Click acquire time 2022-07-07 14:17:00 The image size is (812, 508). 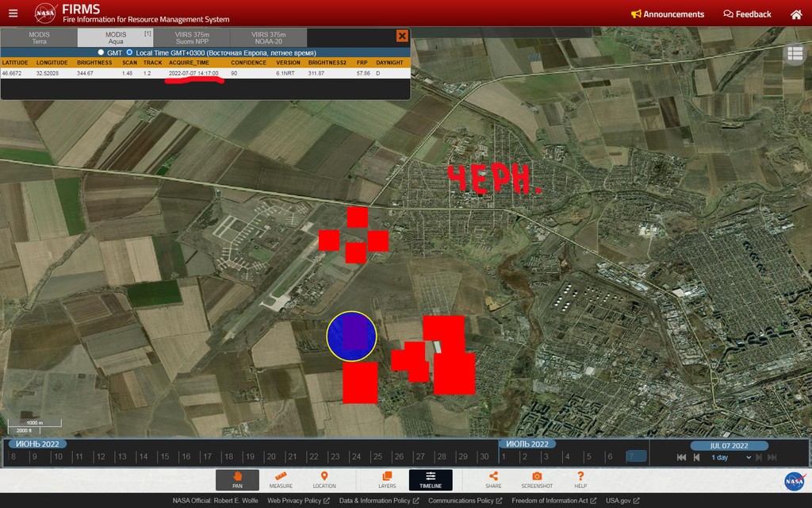193,74
